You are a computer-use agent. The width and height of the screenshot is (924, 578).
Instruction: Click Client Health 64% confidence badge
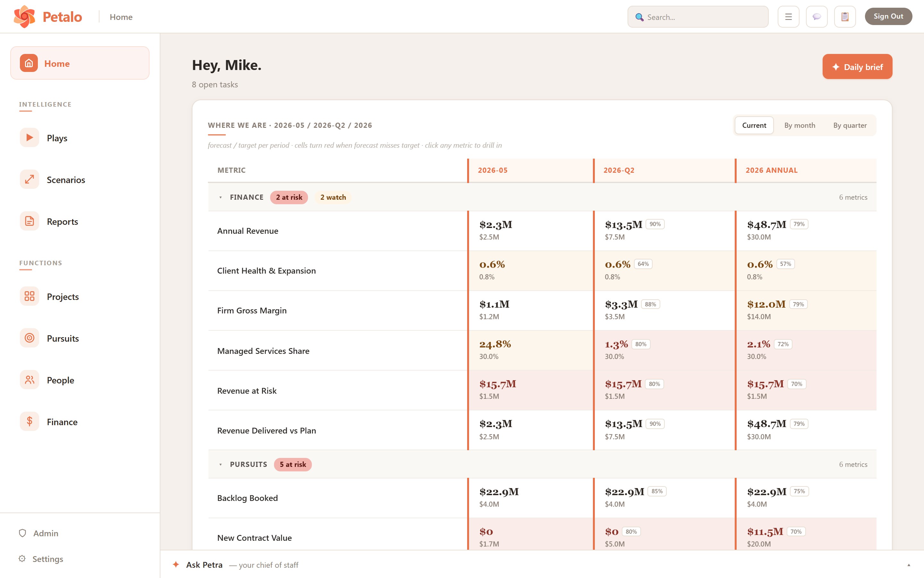pyautogui.click(x=643, y=264)
